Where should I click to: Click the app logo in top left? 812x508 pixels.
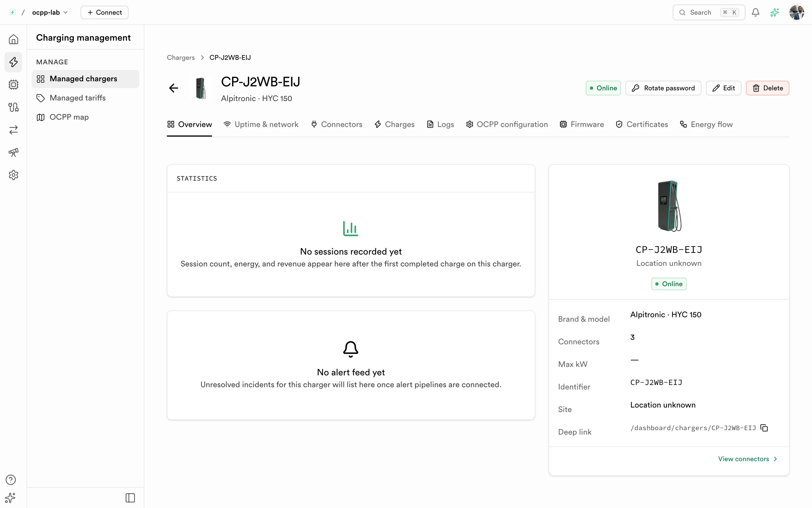(12, 12)
